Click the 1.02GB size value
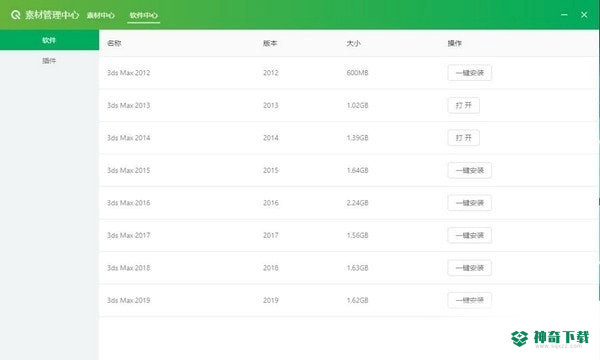600x360 pixels. coord(357,105)
